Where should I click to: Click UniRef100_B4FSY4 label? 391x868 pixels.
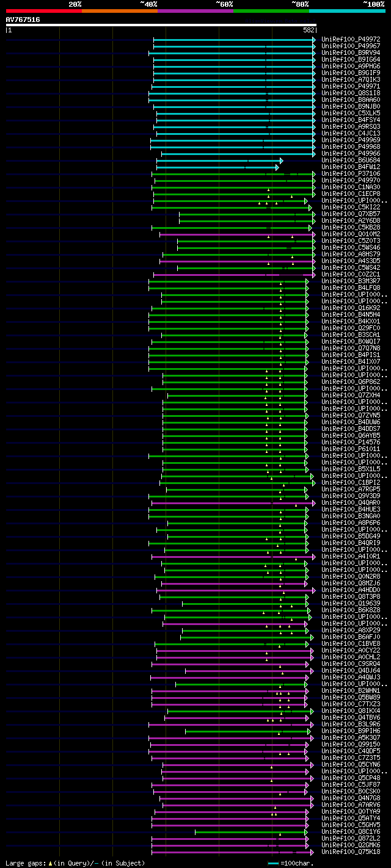(351, 120)
